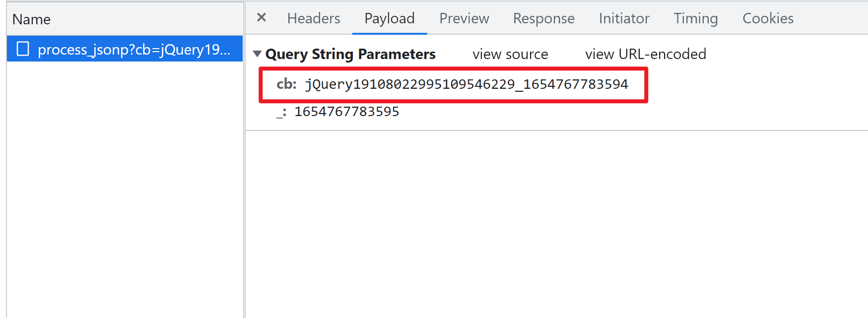868x318 pixels.
Task: Select the Payload tab
Action: [x=390, y=18]
